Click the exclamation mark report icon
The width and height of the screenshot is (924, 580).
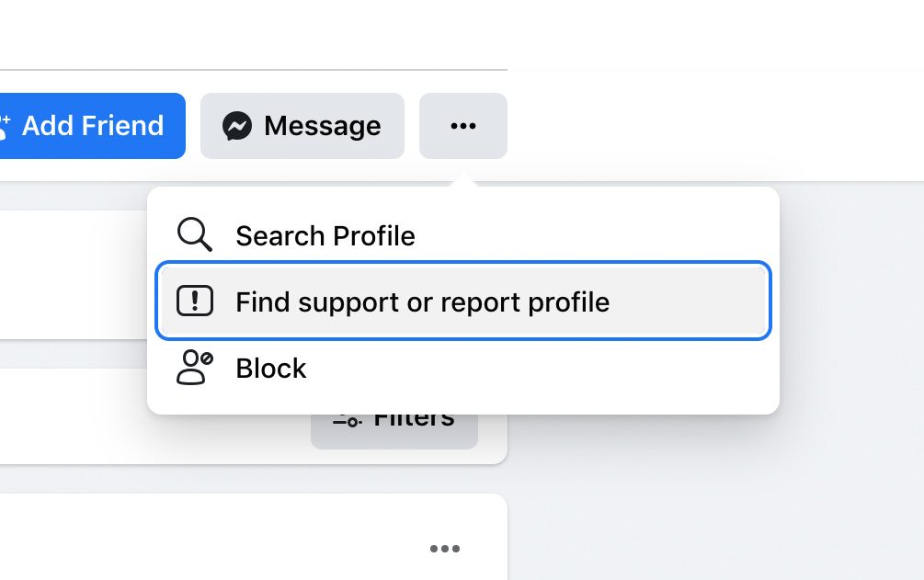(195, 301)
